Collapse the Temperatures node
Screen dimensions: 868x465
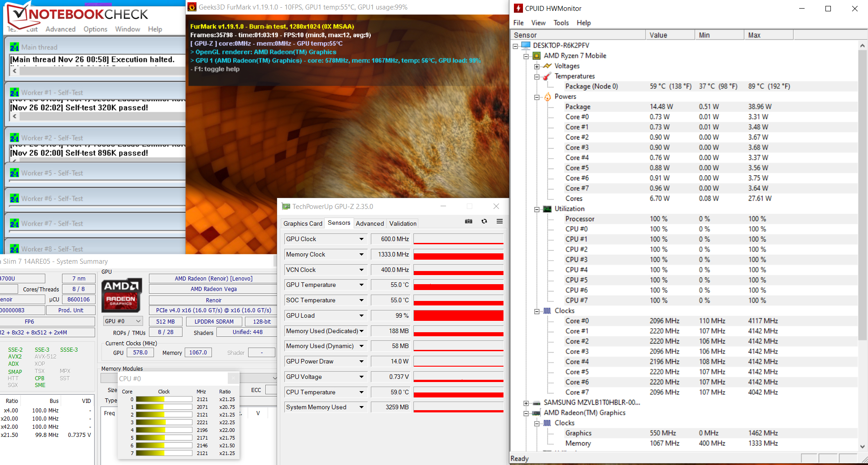(x=537, y=77)
